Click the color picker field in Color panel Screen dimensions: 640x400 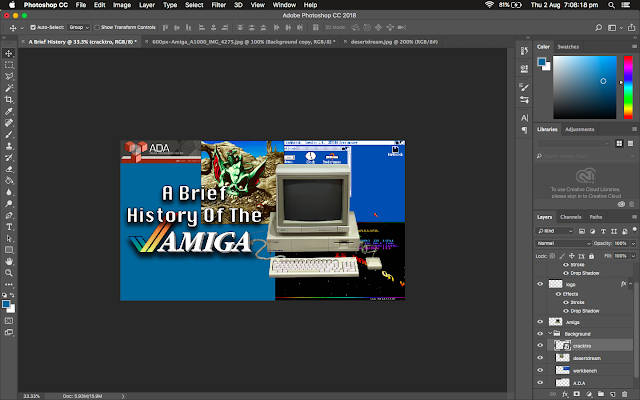[x=584, y=87]
